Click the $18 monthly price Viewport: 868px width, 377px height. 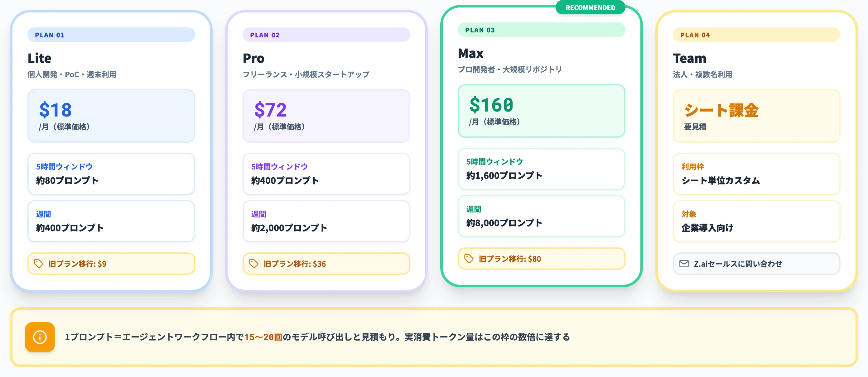click(x=55, y=110)
